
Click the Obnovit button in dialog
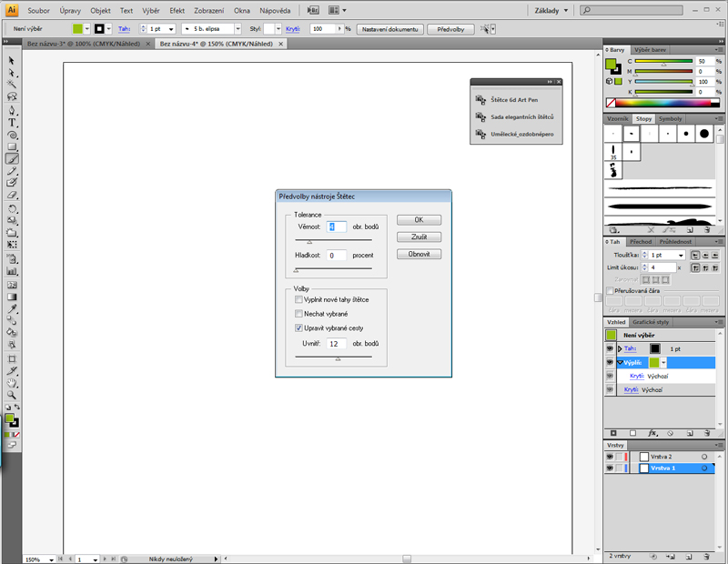419,254
